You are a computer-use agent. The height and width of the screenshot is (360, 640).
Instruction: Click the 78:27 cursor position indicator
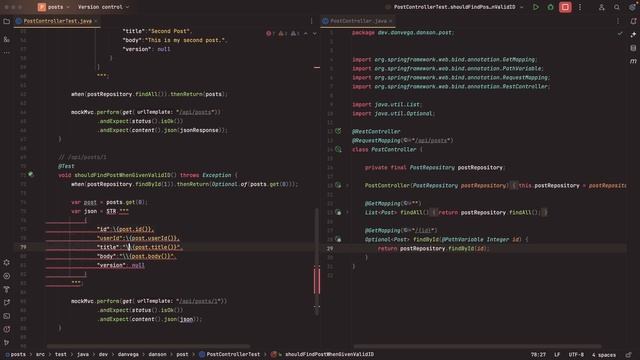(538, 355)
